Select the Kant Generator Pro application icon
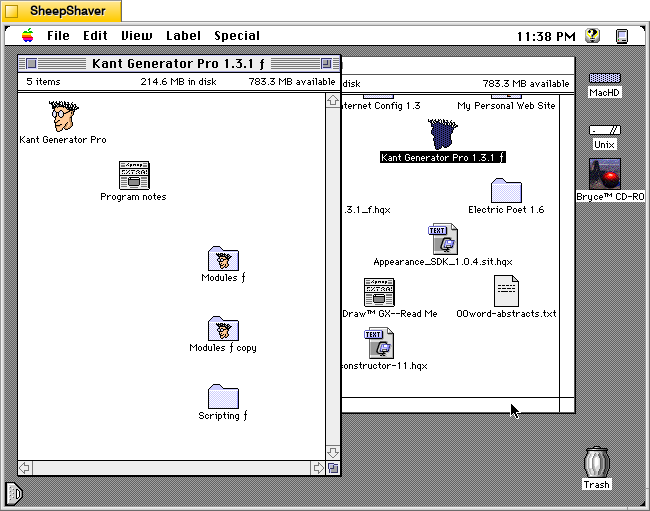The image size is (650, 511). click(x=63, y=116)
